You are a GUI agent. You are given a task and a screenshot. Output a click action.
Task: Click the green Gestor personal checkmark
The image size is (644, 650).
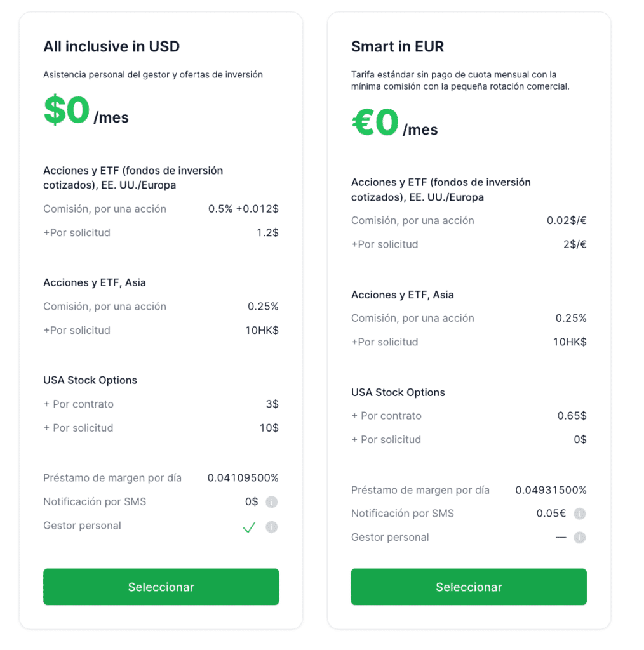pyautogui.click(x=249, y=527)
